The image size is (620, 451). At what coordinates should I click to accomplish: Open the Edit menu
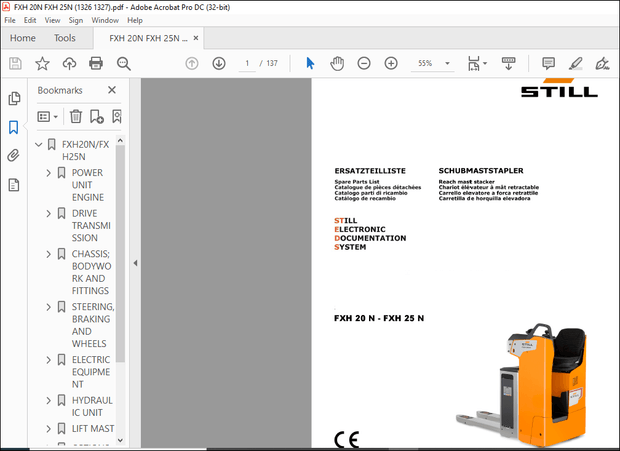[x=30, y=20]
